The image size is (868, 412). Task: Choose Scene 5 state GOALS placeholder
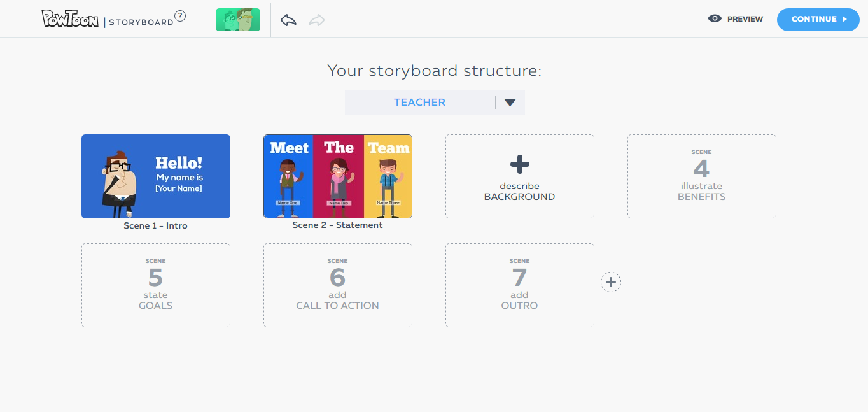coord(156,285)
